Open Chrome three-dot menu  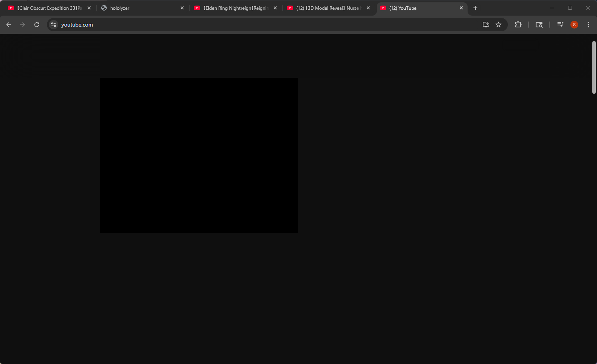click(588, 25)
